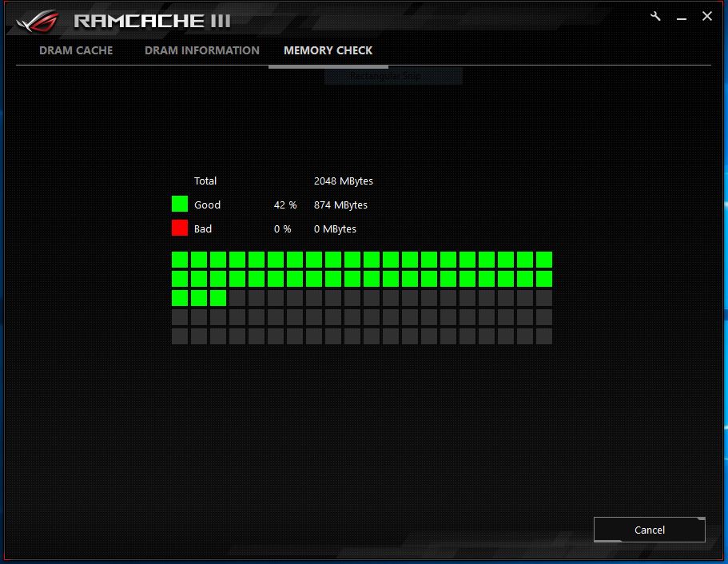
Task: Open the wrench settings icon
Action: coord(655,17)
